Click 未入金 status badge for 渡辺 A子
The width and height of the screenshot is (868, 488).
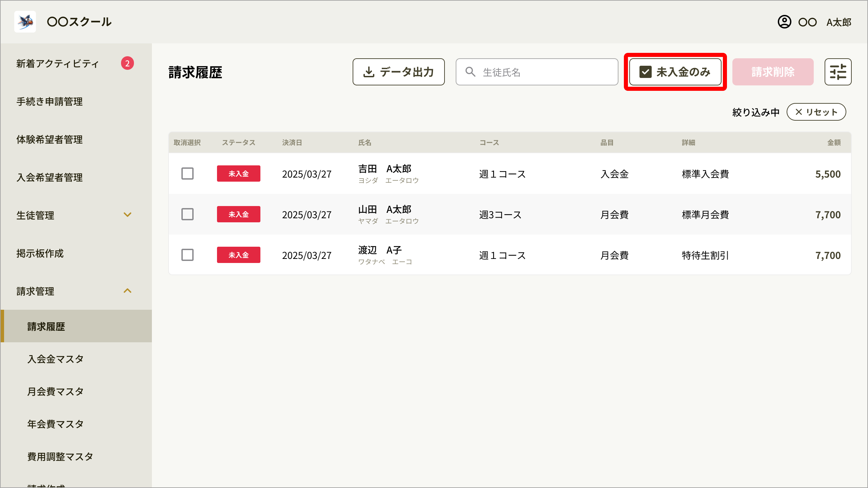click(x=239, y=255)
